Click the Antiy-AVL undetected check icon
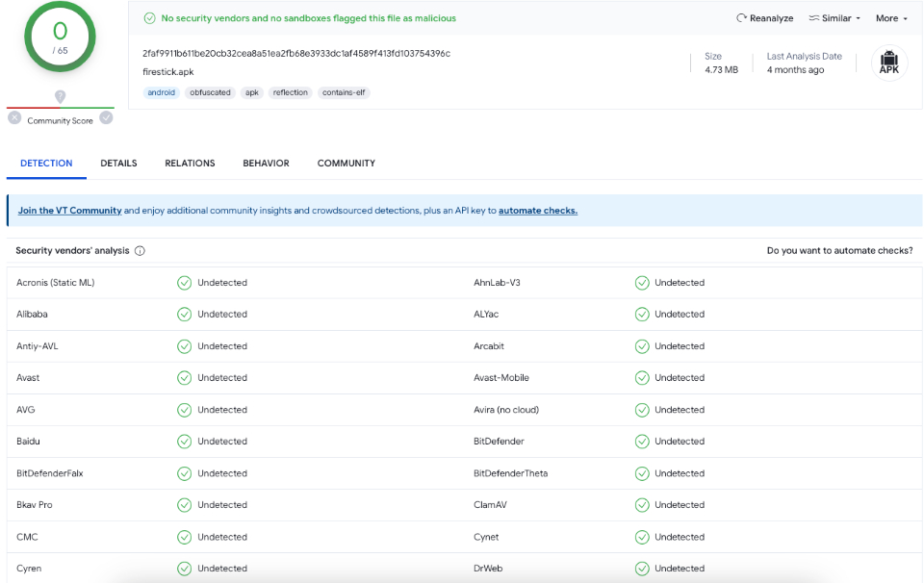The image size is (924, 583). 185,346
